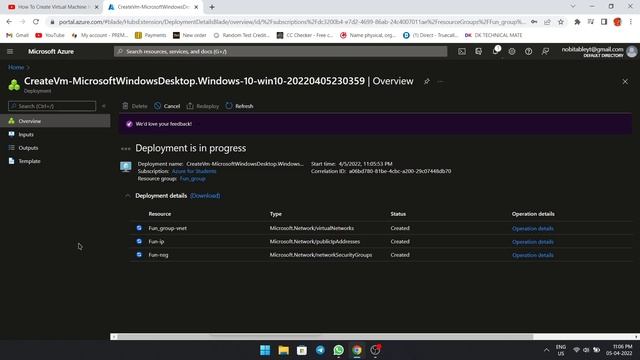Focus the left menu search box

[x=52, y=106]
